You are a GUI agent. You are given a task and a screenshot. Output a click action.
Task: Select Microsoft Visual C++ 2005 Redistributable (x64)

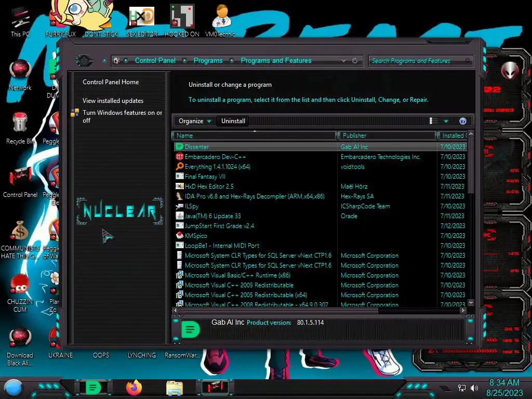coord(320,295)
